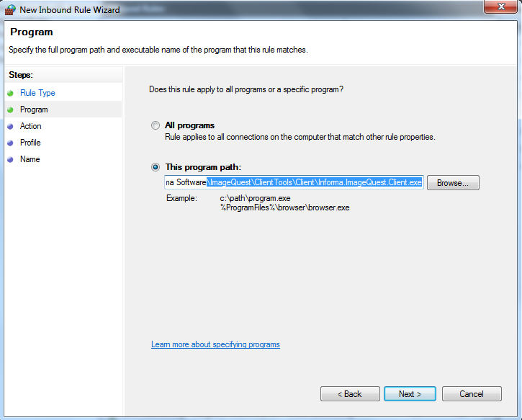Open the Rule Type step link

[37, 93]
